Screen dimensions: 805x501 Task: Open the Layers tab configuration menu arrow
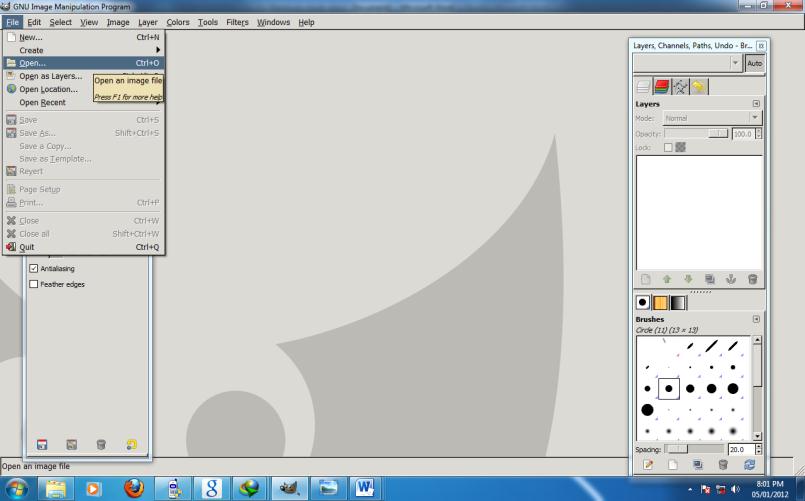click(756, 104)
